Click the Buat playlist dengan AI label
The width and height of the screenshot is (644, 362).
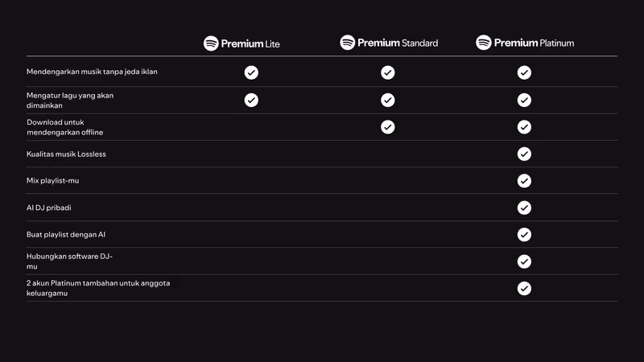pyautogui.click(x=66, y=234)
